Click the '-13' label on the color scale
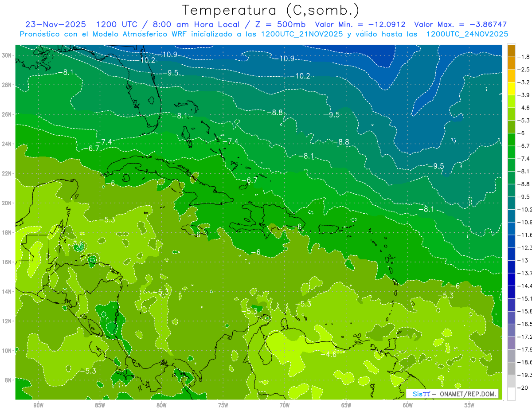 pos(523,260)
